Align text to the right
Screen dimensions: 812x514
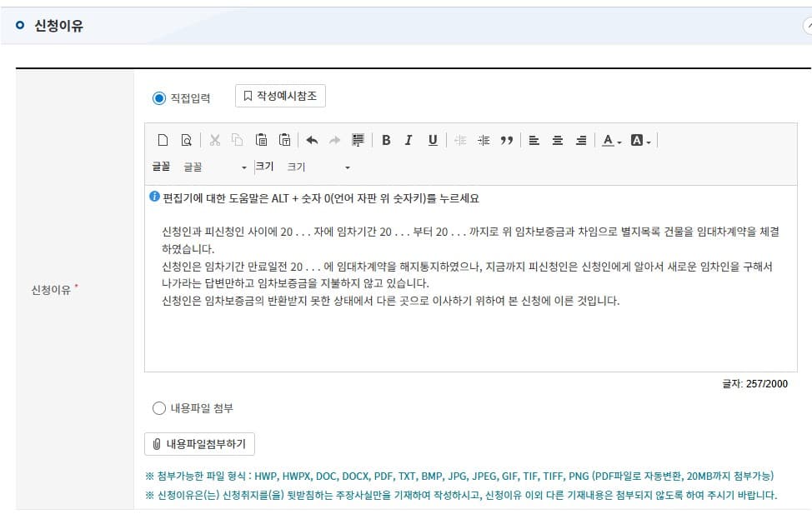point(579,140)
